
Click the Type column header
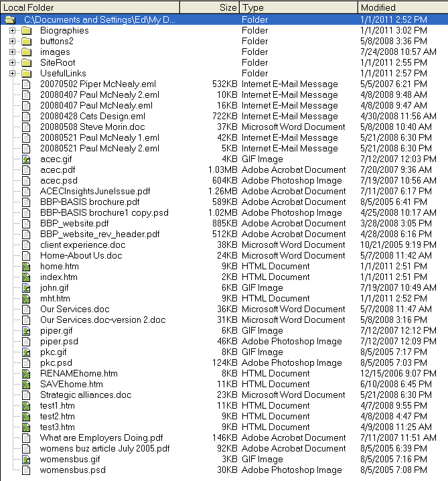coord(298,7)
